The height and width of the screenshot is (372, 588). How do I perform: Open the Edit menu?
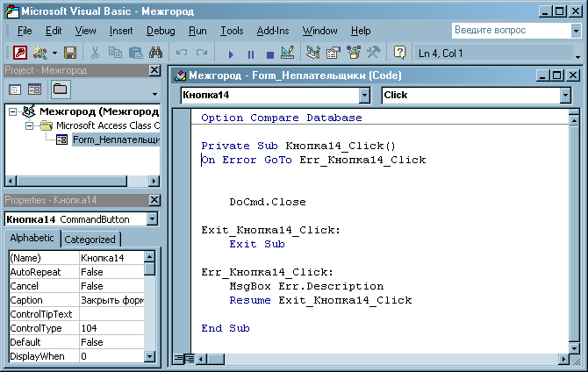pos(54,31)
